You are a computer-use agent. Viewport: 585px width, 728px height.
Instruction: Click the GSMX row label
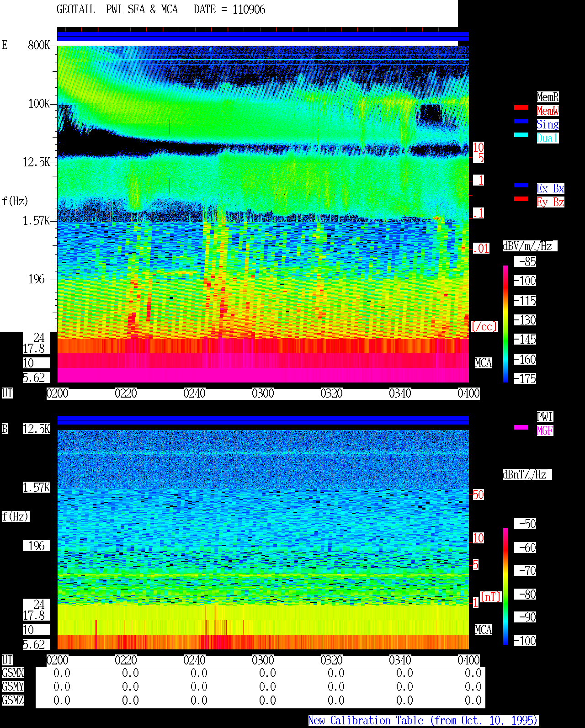[13, 673]
